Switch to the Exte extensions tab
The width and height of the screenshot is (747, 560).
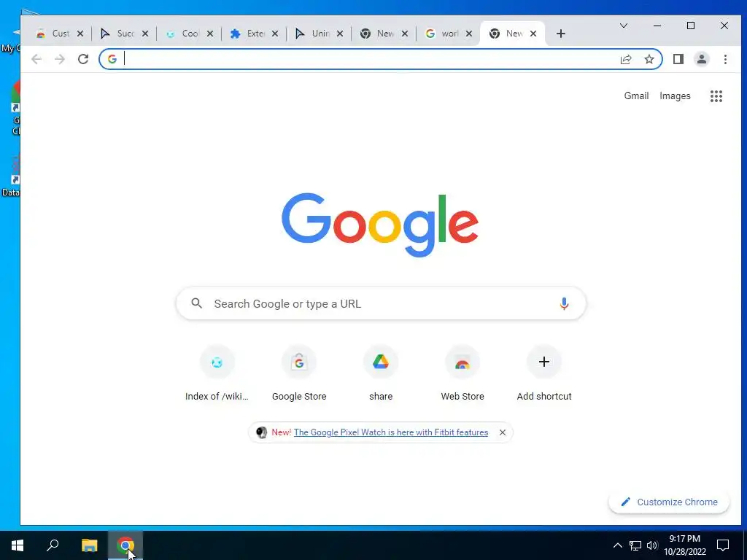(x=253, y=34)
